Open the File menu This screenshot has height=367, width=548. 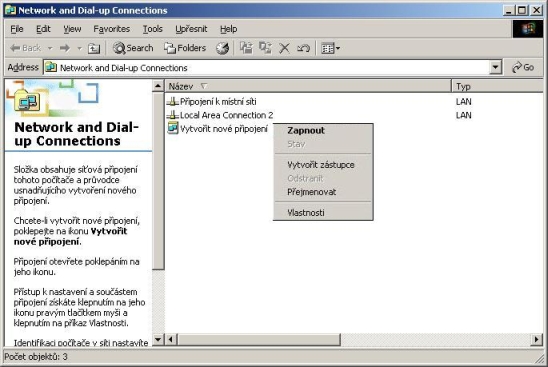[17, 29]
